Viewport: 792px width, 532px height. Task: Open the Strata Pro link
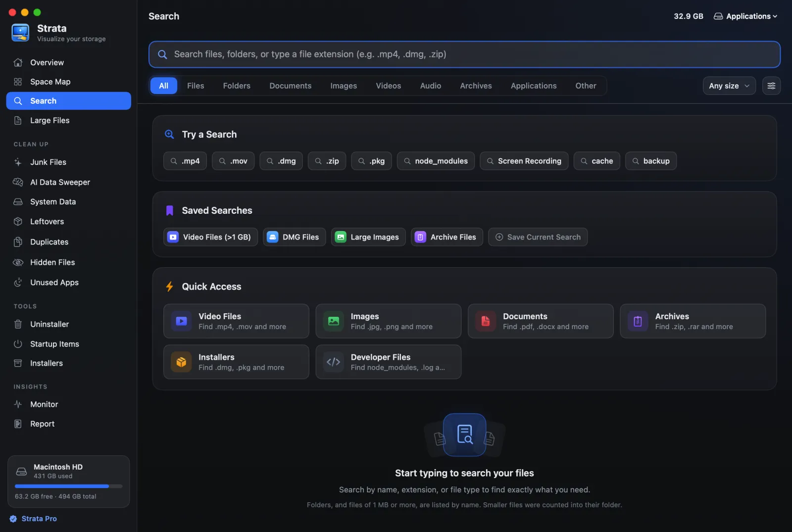click(x=33, y=519)
